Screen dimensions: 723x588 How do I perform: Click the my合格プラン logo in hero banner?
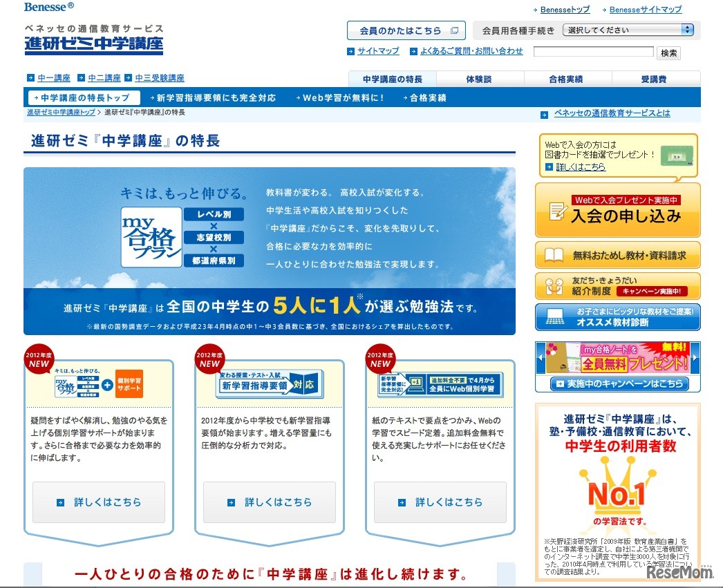pos(151,237)
